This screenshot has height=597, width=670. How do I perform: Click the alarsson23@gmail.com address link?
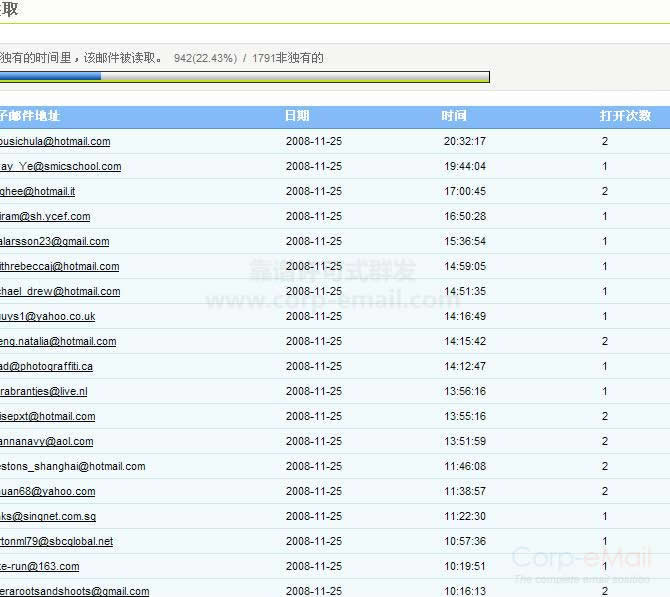pyautogui.click(x=55, y=242)
